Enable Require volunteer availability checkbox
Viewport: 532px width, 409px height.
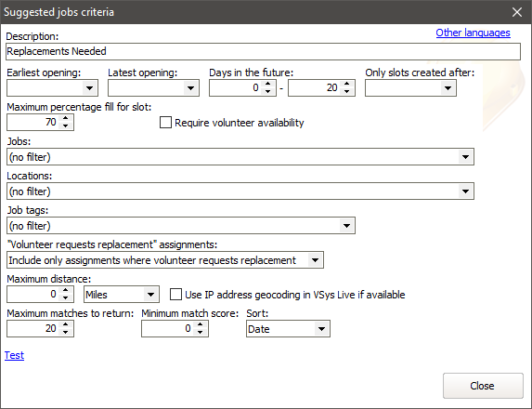165,123
